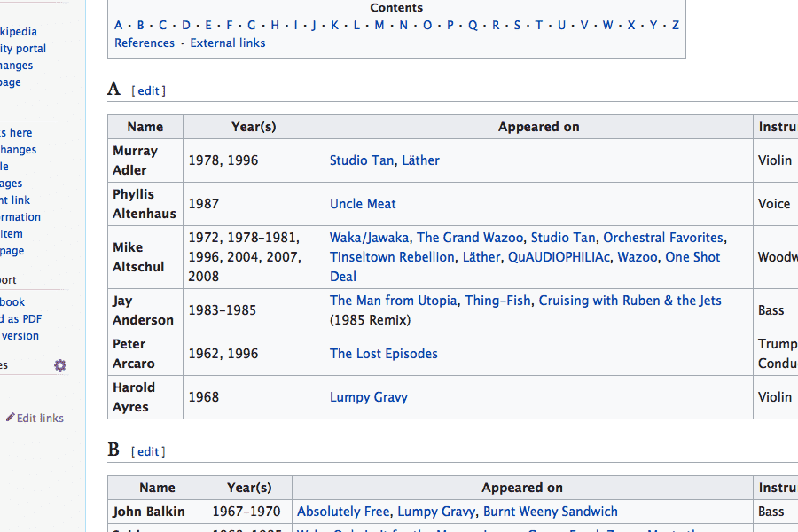
Task: Open Burnt Weeny Sandwich link
Action: 550,512
